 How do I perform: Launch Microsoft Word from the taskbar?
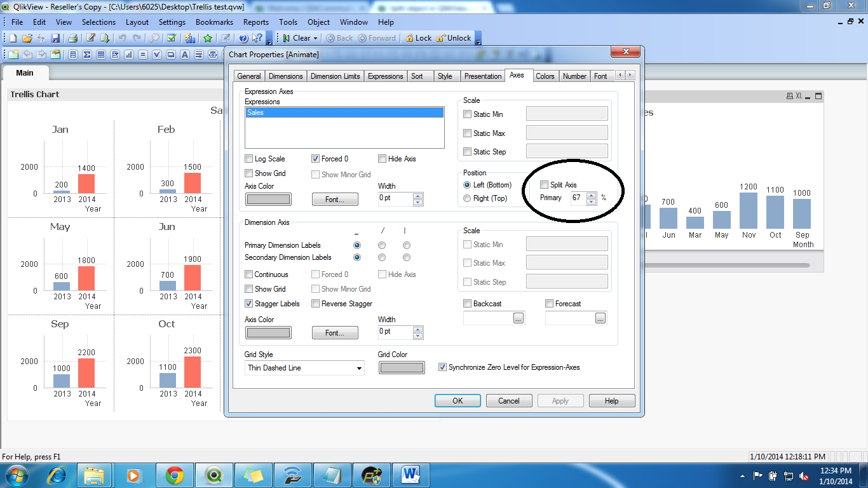point(412,474)
